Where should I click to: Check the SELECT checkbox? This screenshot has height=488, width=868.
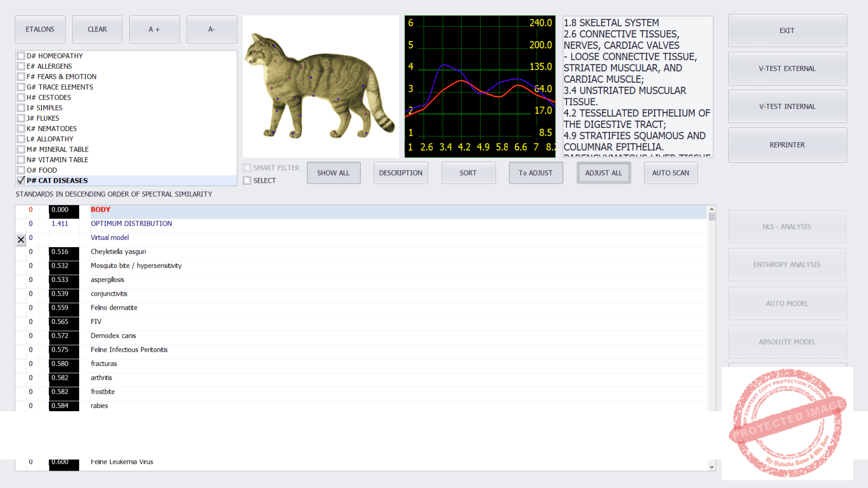247,180
